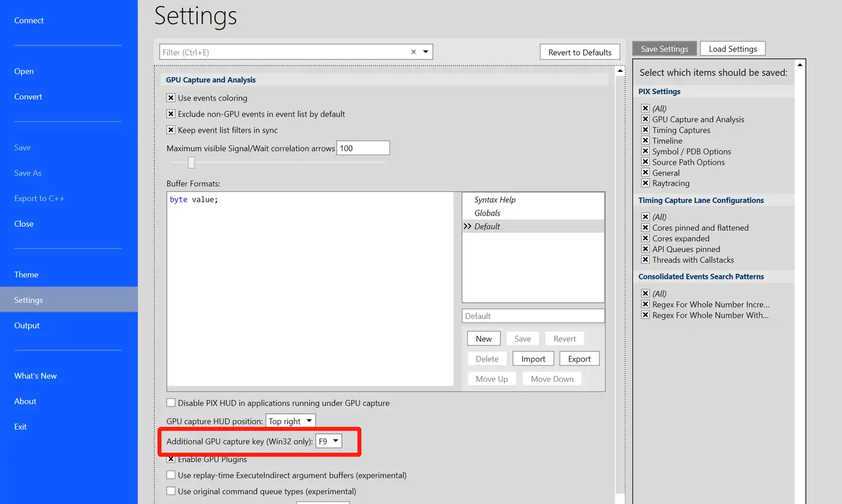Switch to Load Settings tab
Viewport: 842px width, 504px height.
click(x=733, y=49)
